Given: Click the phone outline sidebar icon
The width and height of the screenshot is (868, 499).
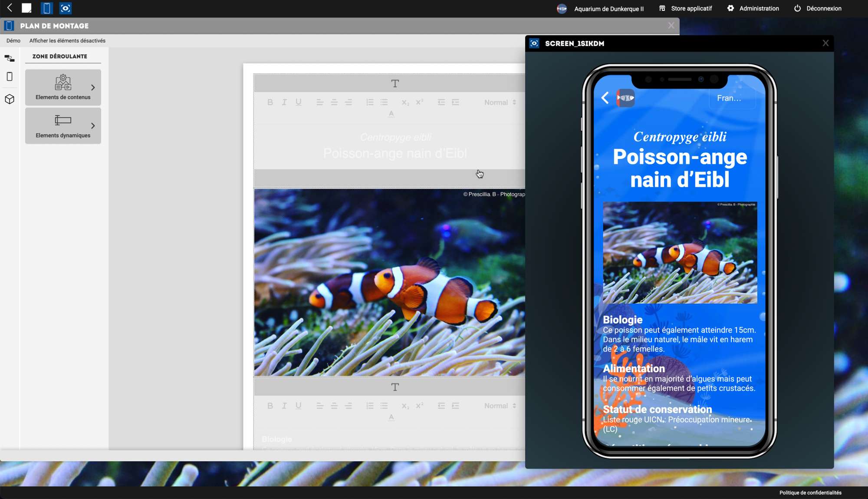Looking at the screenshot, I should 10,77.
